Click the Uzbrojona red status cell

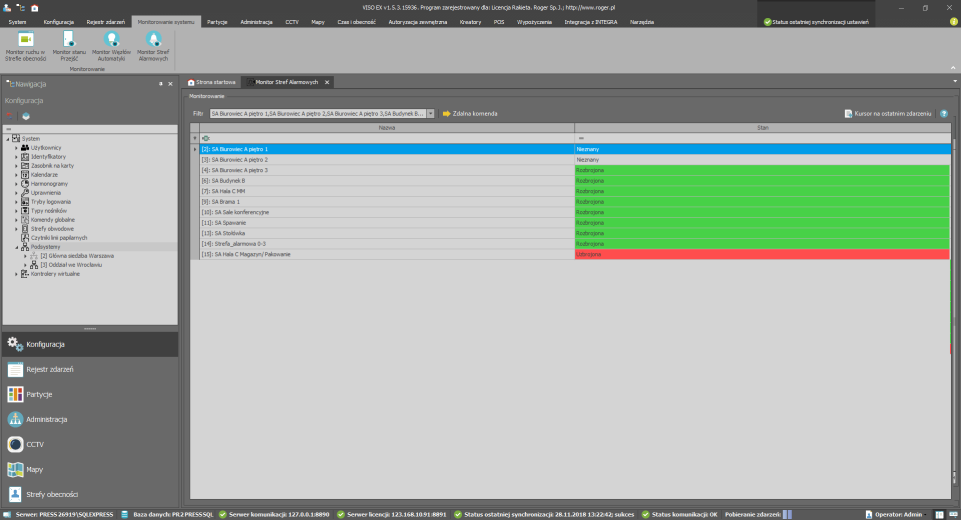[x=761, y=255]
